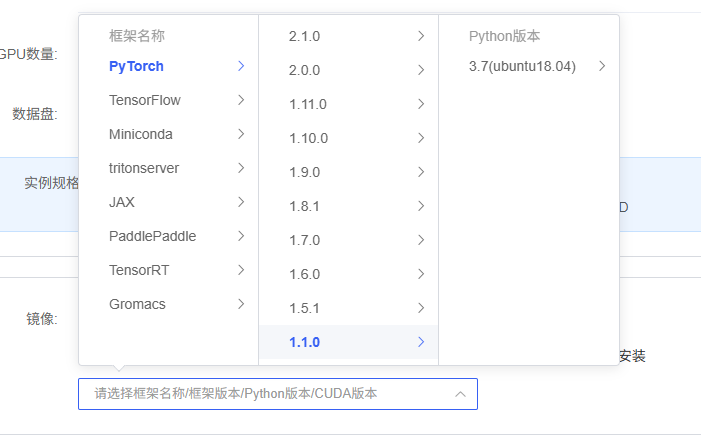
Task: Open the chevron beside version 2.1.0
Action: pyautogui.click(x=421, y=36)
